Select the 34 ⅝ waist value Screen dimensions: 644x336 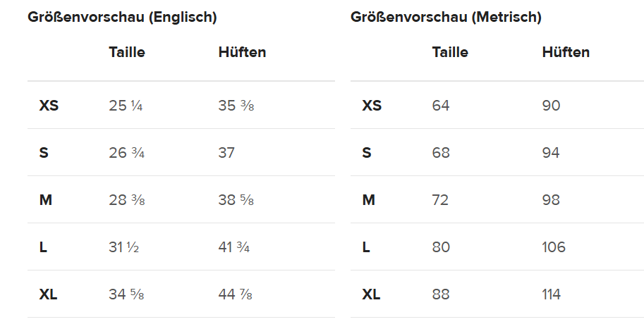pos(127,294)
